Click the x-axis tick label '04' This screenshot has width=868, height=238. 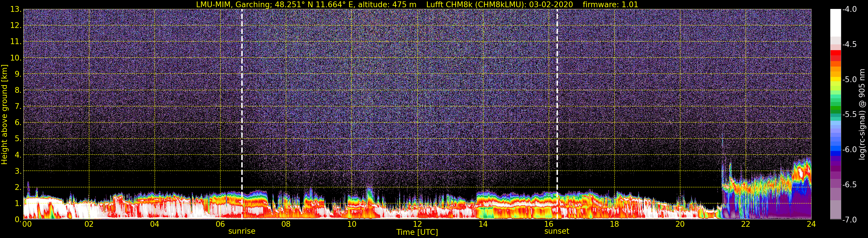[x=155, y=224]
